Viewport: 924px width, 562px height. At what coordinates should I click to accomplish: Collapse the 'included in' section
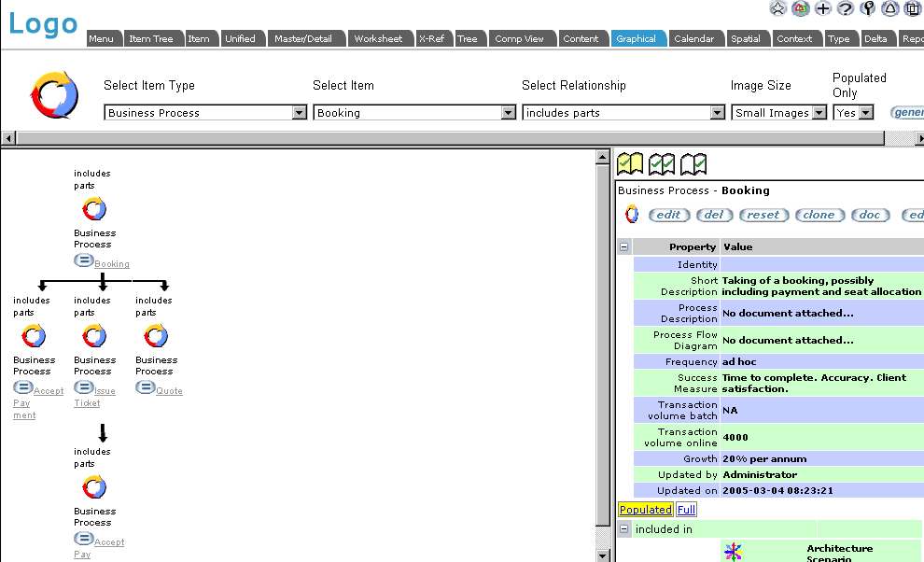click(624, 529)
